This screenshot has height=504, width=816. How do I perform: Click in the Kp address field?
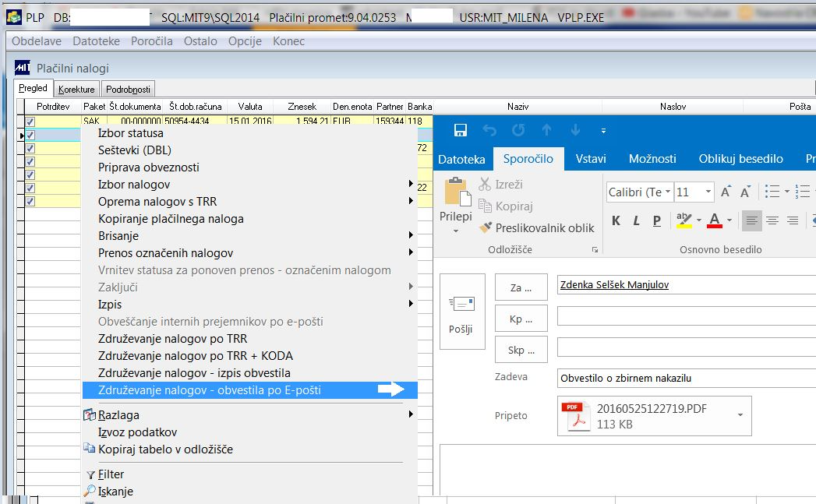pyautogui.click(x=687, y=316)
